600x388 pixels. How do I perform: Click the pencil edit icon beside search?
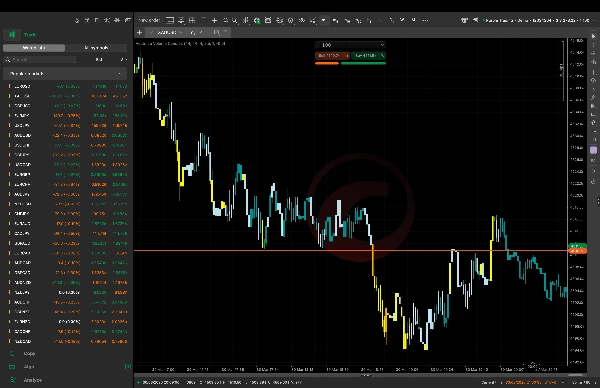pos(123,60)
